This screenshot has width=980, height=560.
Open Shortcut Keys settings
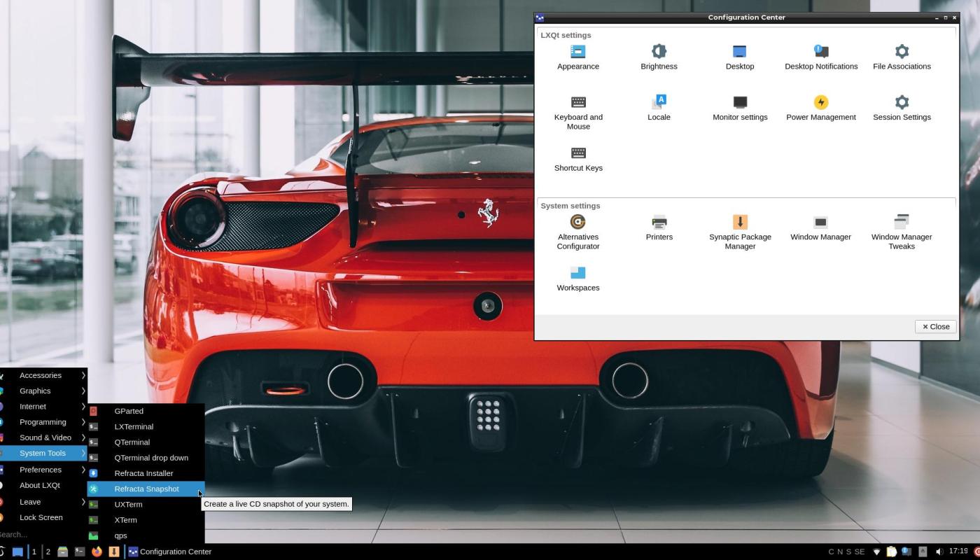pos(577,160)
